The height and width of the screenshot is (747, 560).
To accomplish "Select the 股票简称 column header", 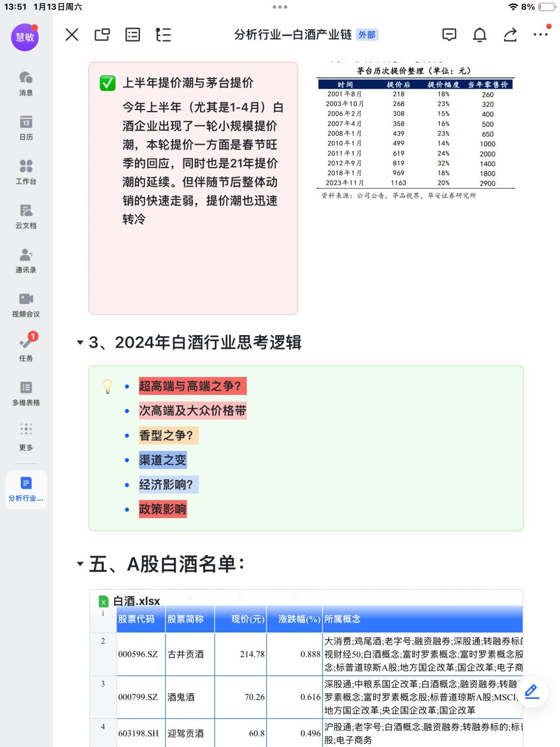I will [190, 619].
